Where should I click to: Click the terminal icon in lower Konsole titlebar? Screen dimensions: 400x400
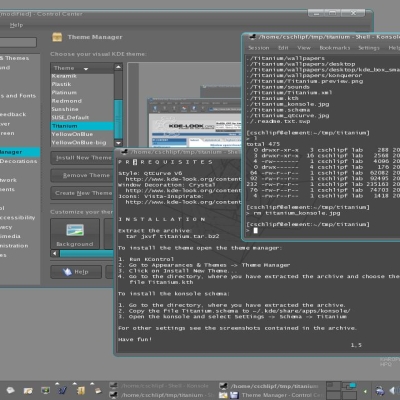coord(125,152)
